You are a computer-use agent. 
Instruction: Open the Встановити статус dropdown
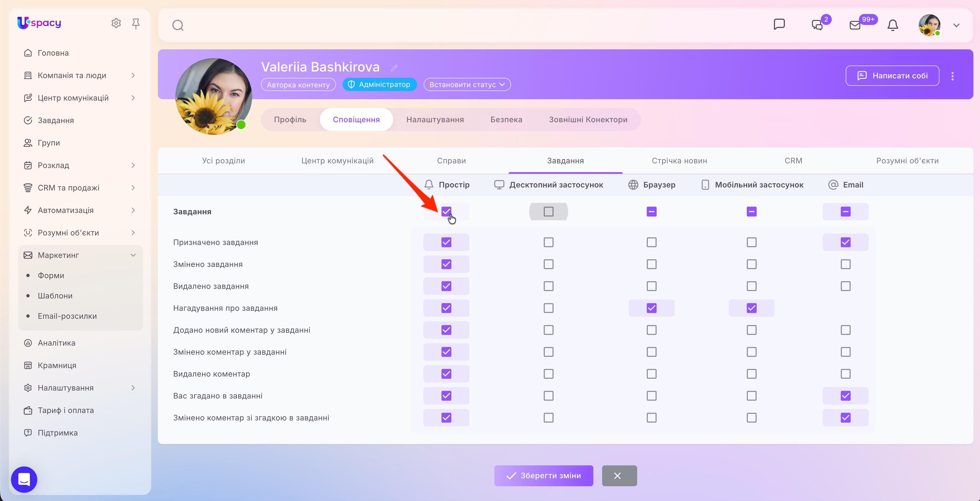(467, 84)
